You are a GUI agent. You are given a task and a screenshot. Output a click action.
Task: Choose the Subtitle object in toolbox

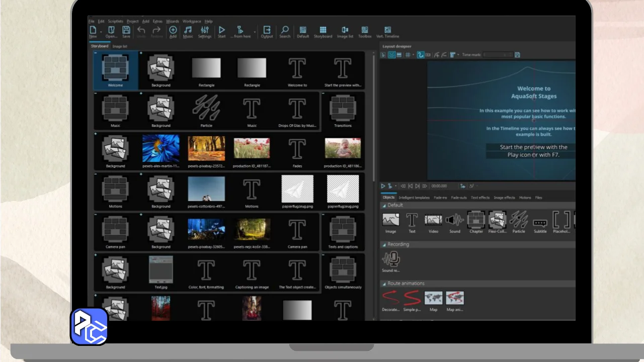pos(540,223)
